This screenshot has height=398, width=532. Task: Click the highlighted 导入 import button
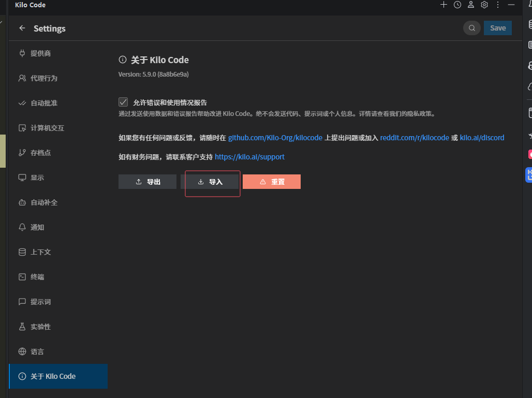point(212,182)
